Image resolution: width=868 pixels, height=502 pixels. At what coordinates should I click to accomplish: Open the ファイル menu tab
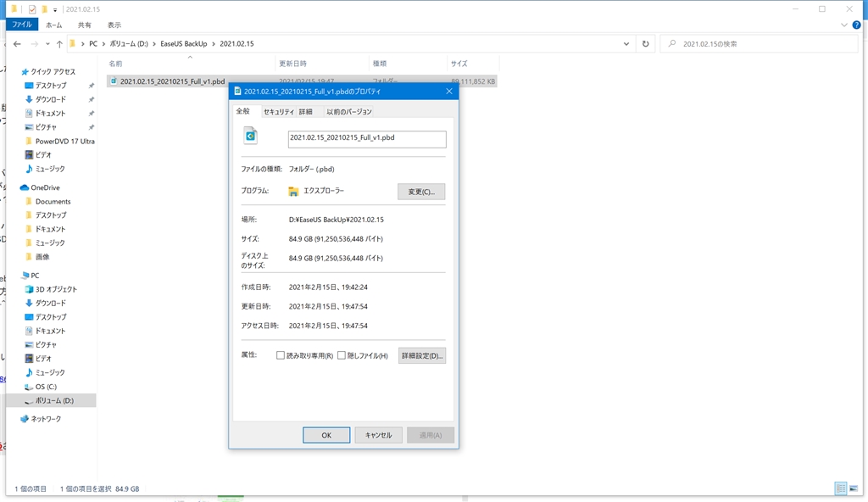[21, 25]
